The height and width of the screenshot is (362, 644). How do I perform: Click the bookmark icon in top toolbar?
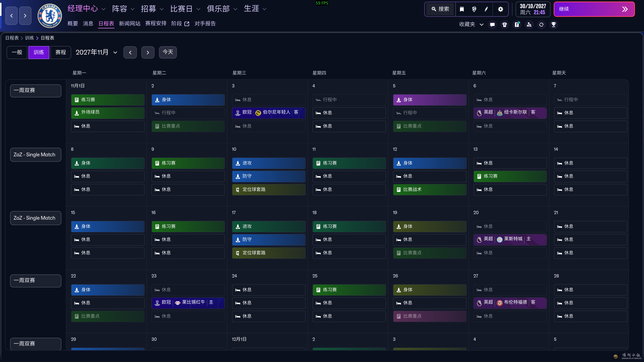click(462, 9)
